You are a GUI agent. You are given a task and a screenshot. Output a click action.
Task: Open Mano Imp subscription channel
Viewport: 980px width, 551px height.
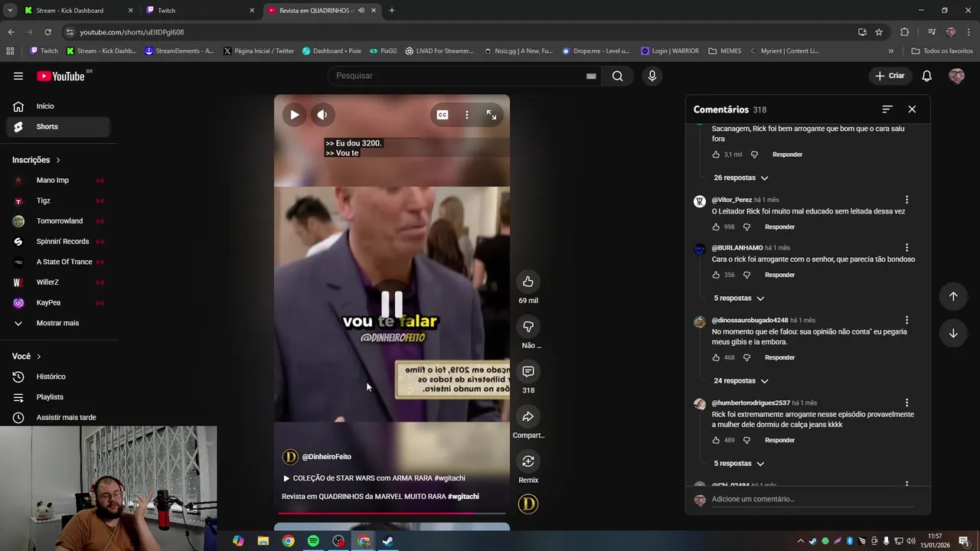click(x=58, y=181)
